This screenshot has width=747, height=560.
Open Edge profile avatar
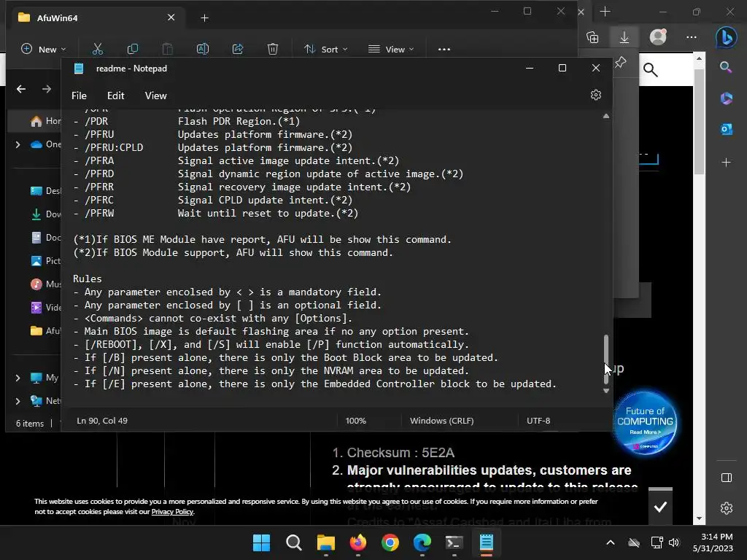click(658, 37)
